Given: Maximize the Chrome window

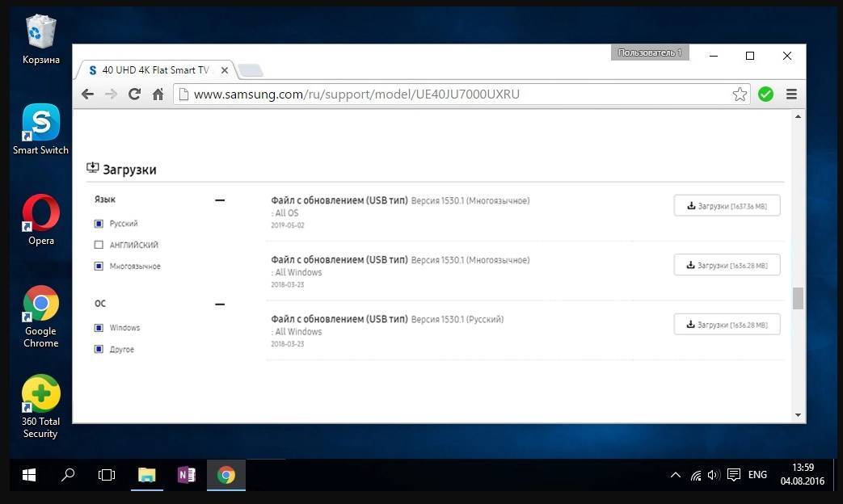Looking at the screenshot, I should (750, 56).
